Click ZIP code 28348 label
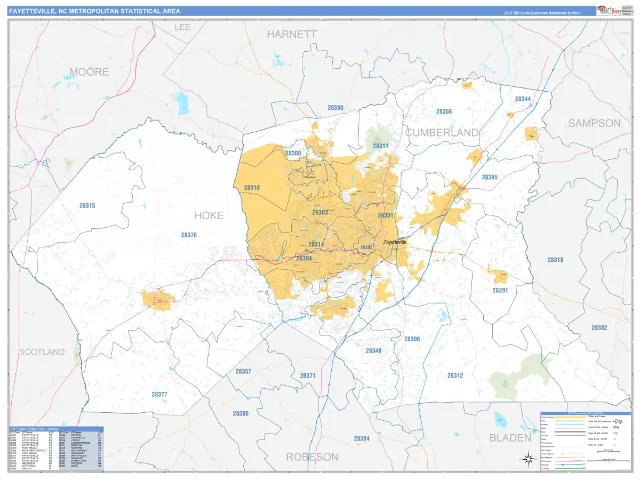640x480 pixels. 373,351
